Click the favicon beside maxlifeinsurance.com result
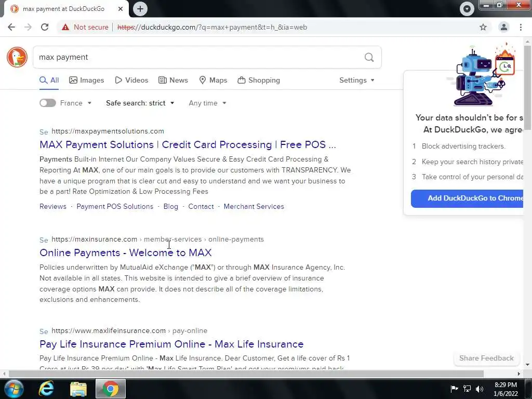The height and width of the screenshot is (399, 532). (44, 331)
